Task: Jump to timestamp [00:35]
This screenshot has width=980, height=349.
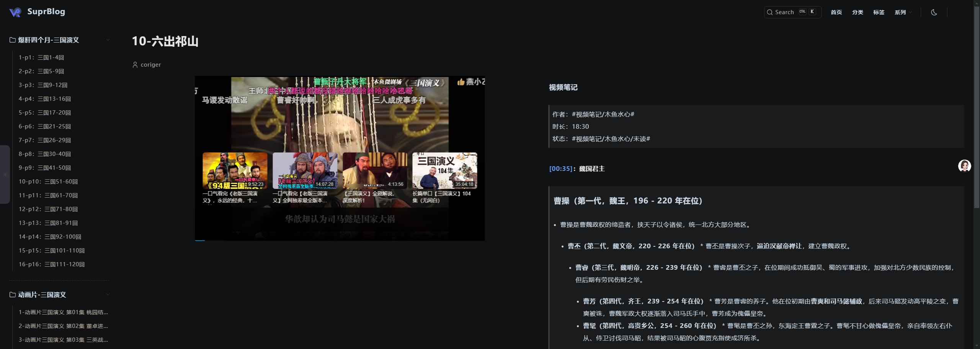Action: (x=561, y=169)
